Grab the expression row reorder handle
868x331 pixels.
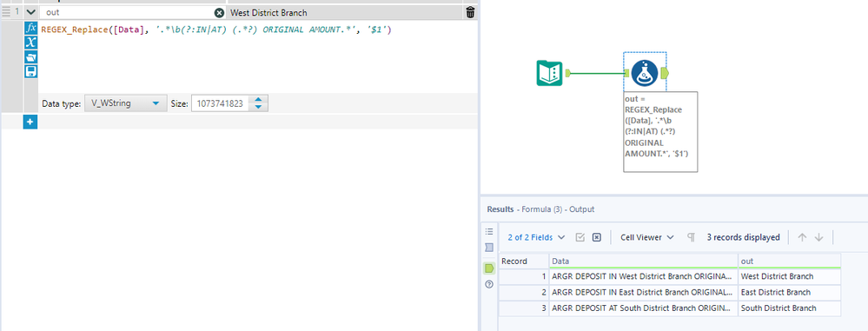pyautogui.click(x=7, y=11)
